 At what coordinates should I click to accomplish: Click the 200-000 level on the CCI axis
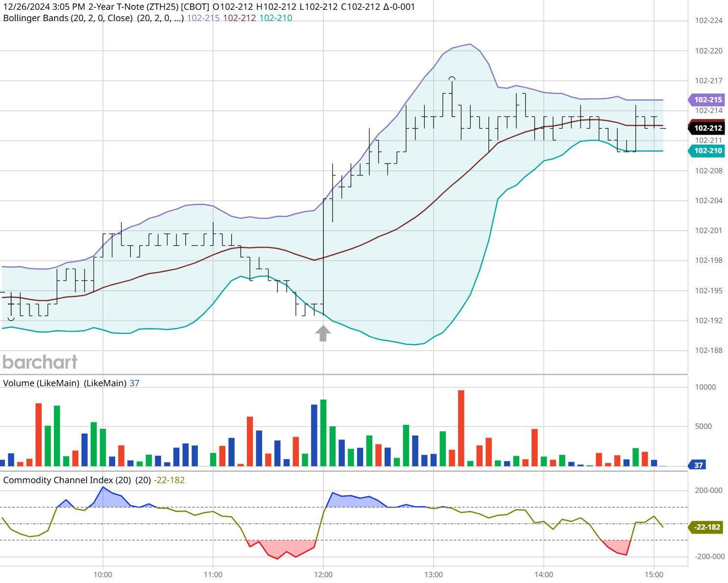point(709,490)
